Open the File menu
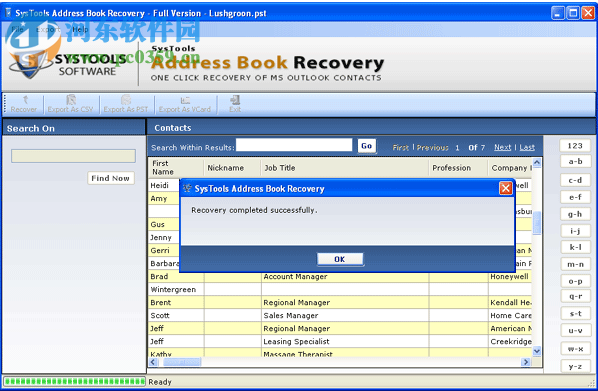 (x=17, y=29)
